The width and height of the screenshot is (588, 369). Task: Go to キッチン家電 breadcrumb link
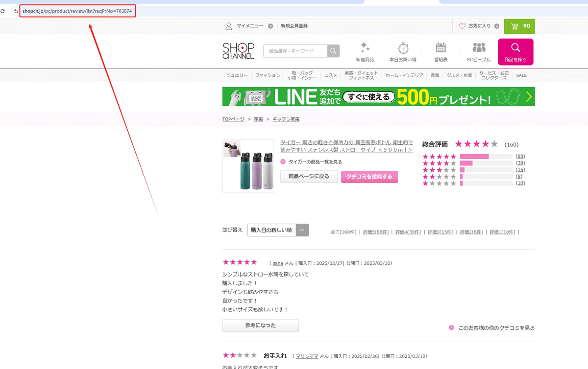(286, 119)
